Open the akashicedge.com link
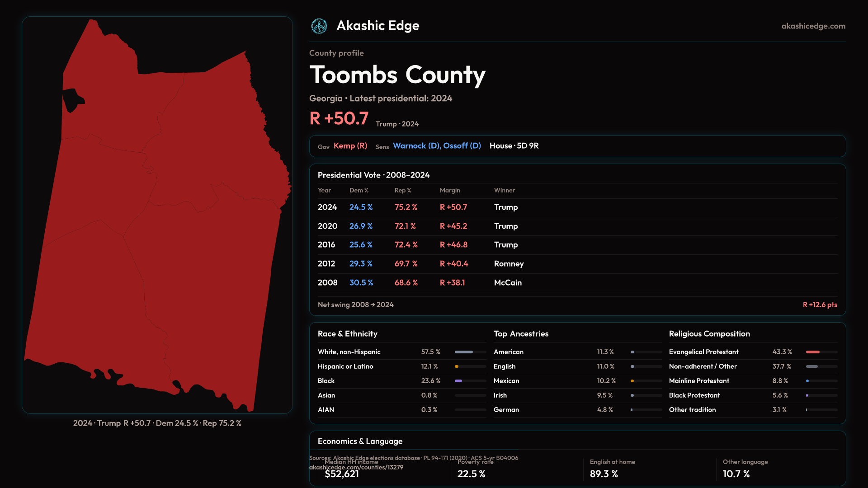The image size is (868, 488). (x=813, y=26)
